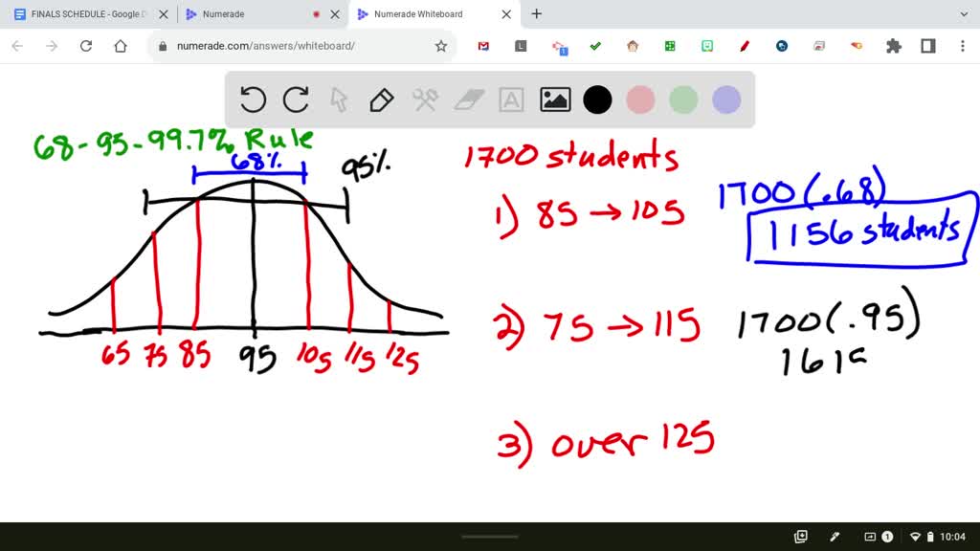Open the Insert Image tool
This screenshot has width=980, height=551.
coord(554,100)
